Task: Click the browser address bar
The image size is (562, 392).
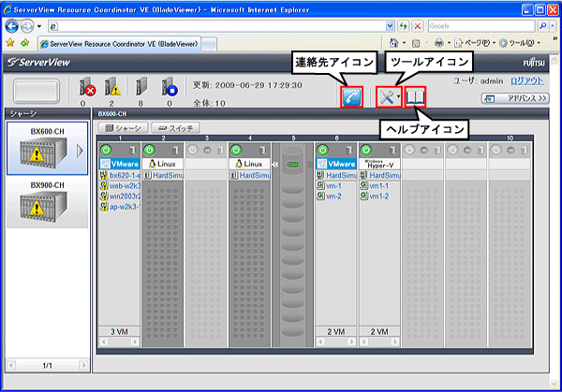Action: coord(217,26)
